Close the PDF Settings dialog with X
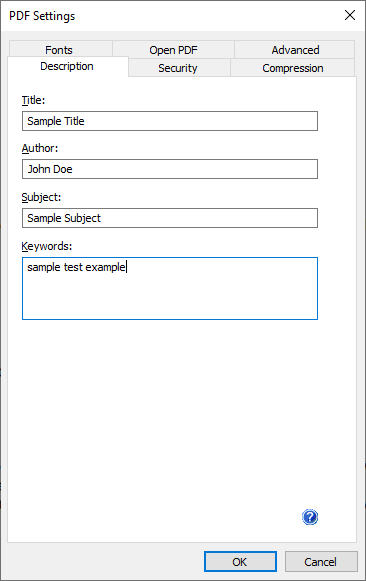The height and width of the screenshot is (581, 366). (x=350, y=16)
